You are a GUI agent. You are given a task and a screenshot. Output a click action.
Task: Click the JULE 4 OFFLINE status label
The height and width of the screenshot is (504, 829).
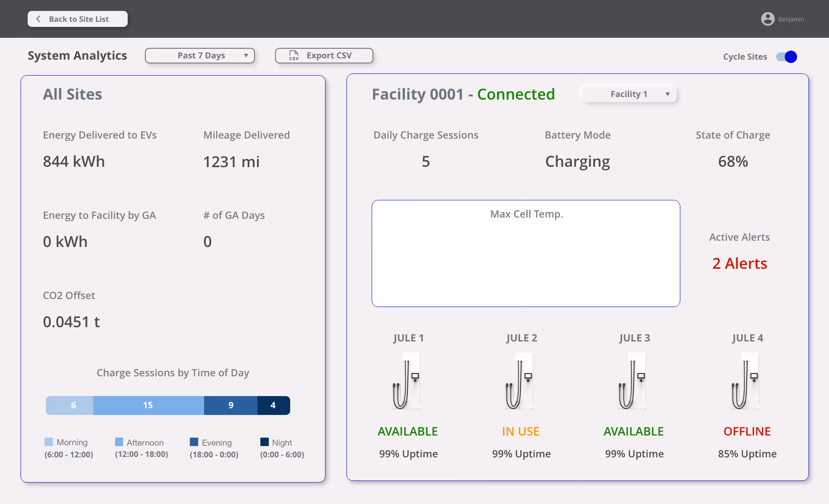pyautogui.click(x=747, y=431)
